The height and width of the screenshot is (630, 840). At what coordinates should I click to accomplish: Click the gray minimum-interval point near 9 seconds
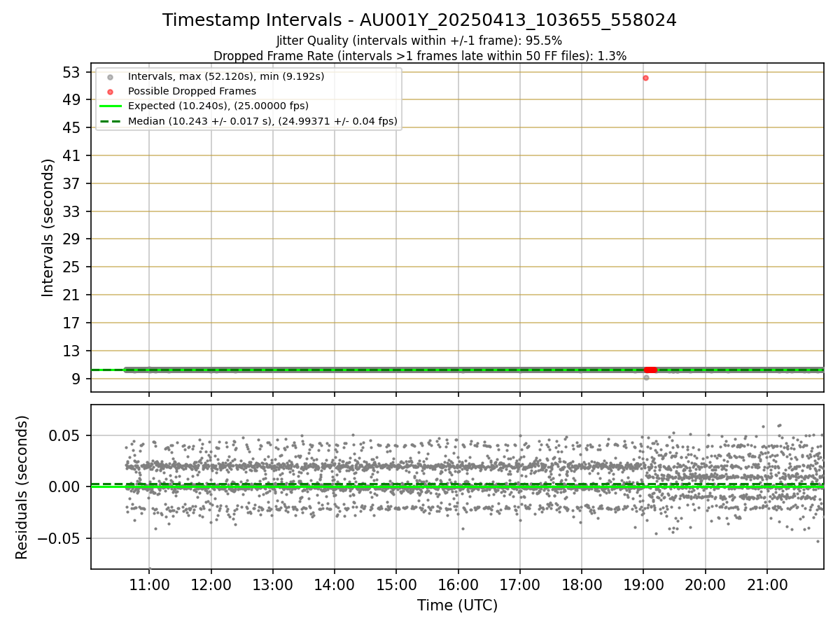click(x=646, y=377)
